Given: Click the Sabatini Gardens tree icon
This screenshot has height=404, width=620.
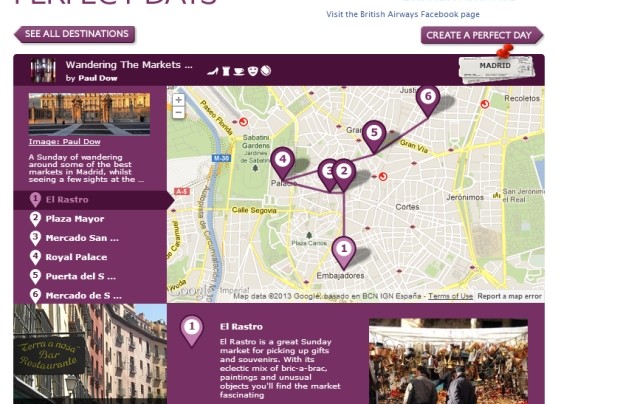Looking at the screenshot, I should pos(255,168).
